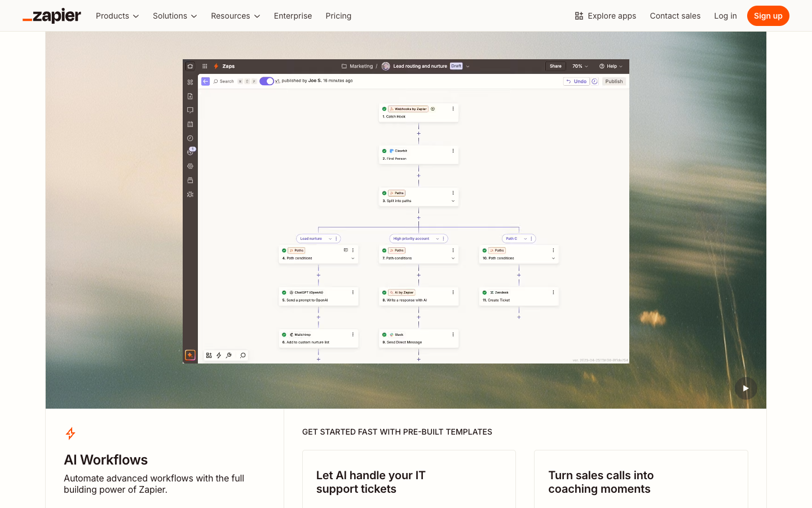Click the debug bug icon in sidebar
812x508 pixels.
click(190, 194)
